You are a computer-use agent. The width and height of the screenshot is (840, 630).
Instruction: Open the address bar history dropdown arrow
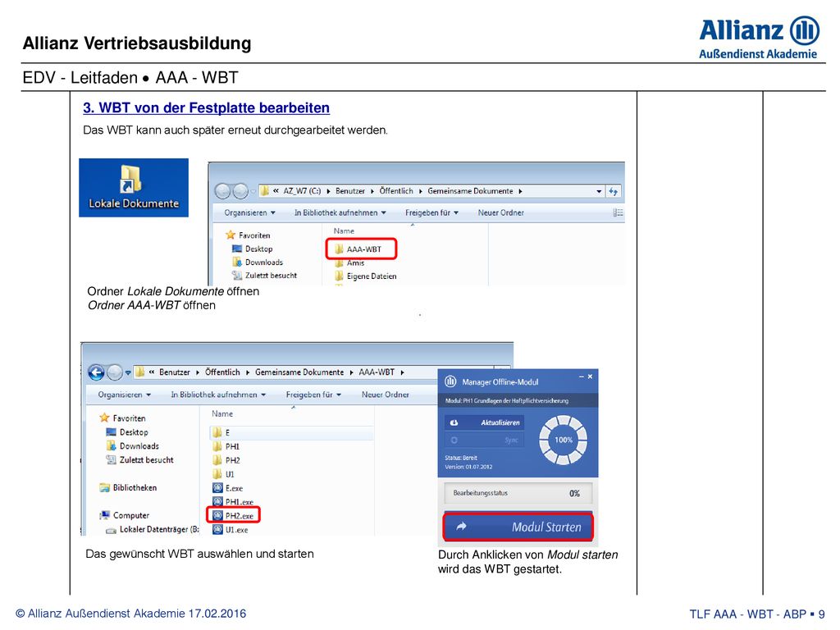coord(598,191)
